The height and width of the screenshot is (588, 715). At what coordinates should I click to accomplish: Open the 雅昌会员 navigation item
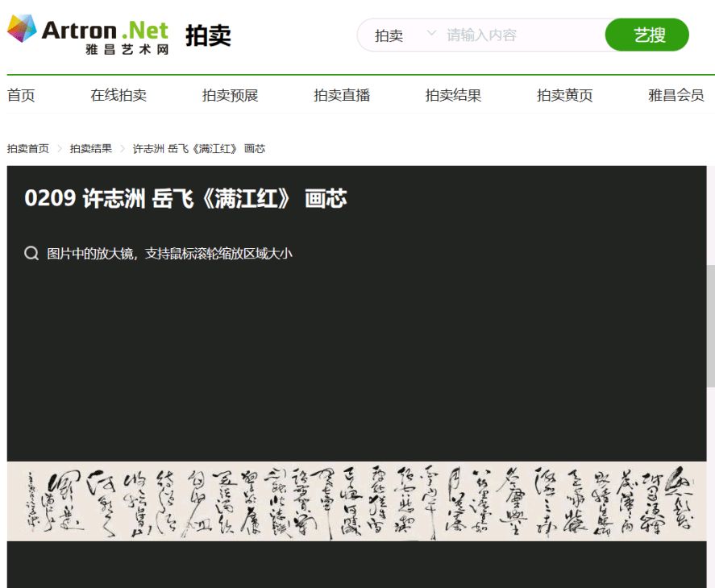click(x=676, y=95)
